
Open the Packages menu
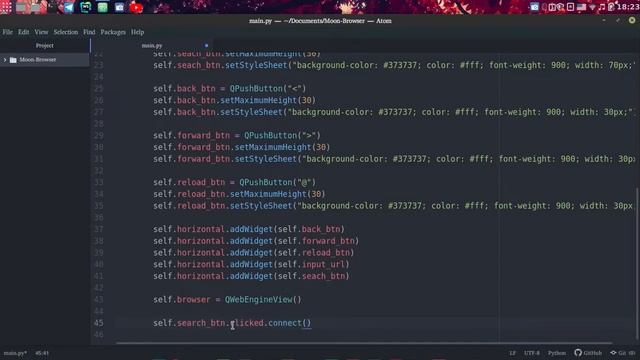pyautogui.click(x=113, y=32)
